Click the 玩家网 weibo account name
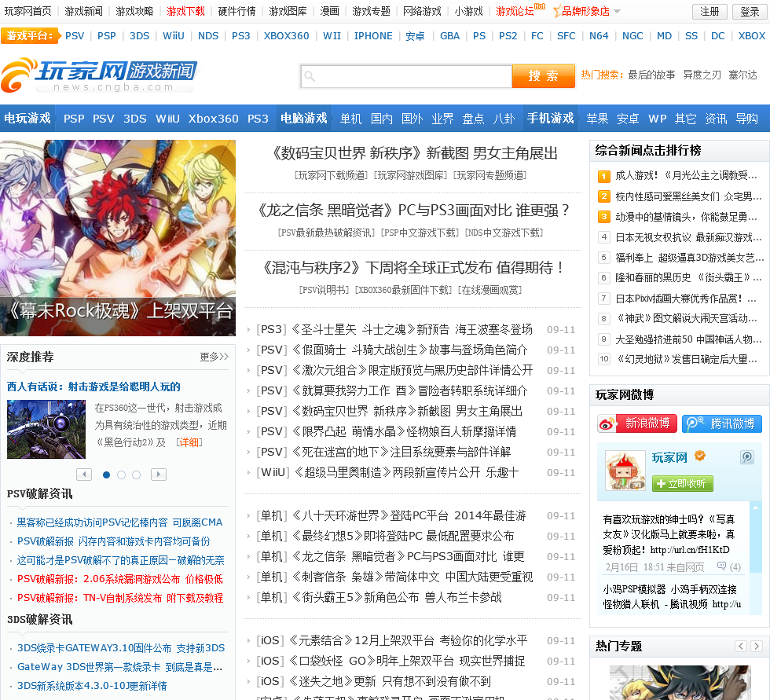 coord(669,457)
